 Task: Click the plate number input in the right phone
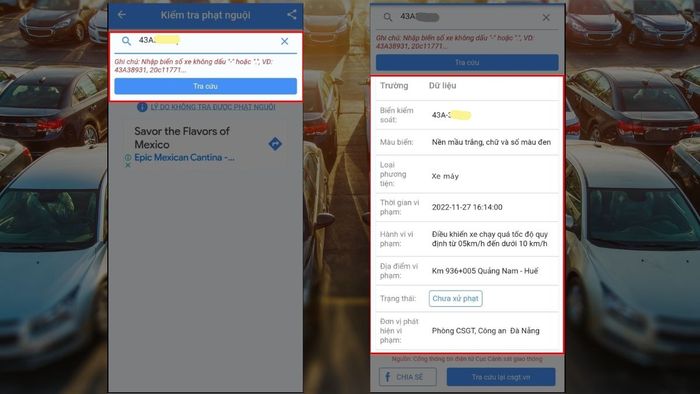point(467,17)
